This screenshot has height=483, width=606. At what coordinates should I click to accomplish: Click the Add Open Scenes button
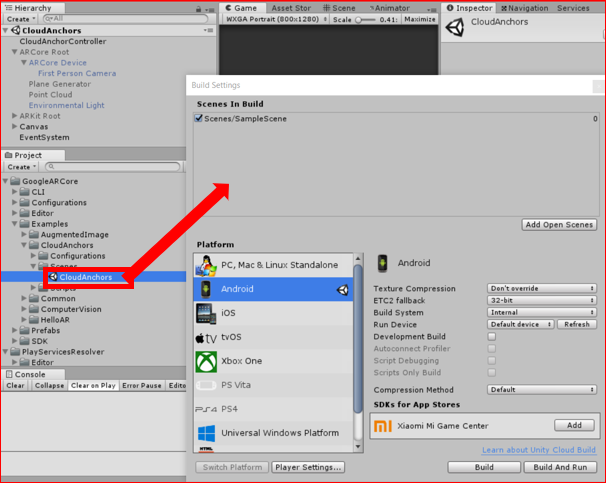(x=559, y=225)
